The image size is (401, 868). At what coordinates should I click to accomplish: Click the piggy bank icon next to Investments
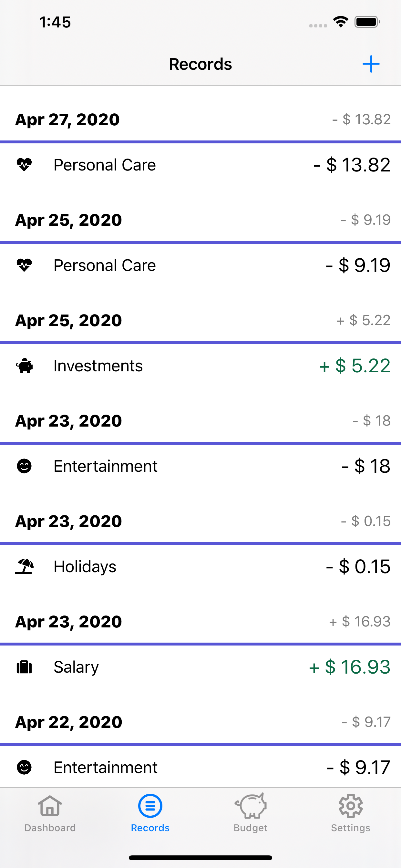click(x=24, y=366)
